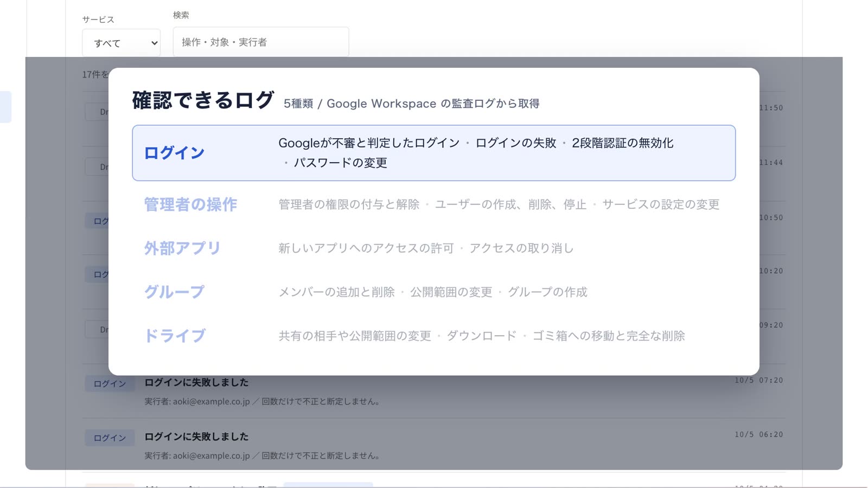Click the text サービスの設定の変更
Image resolution: width=868 pixels, height=488 pixels.
pos(661,204)
